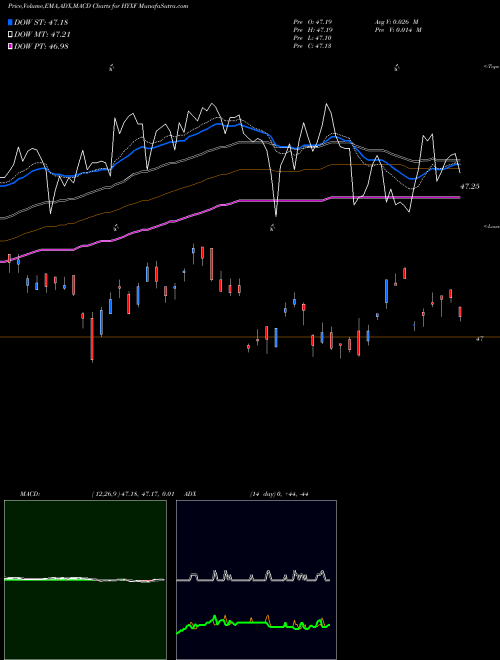
Task: Click the blue DOW ST legend swatch
Action: coord(10,22)
